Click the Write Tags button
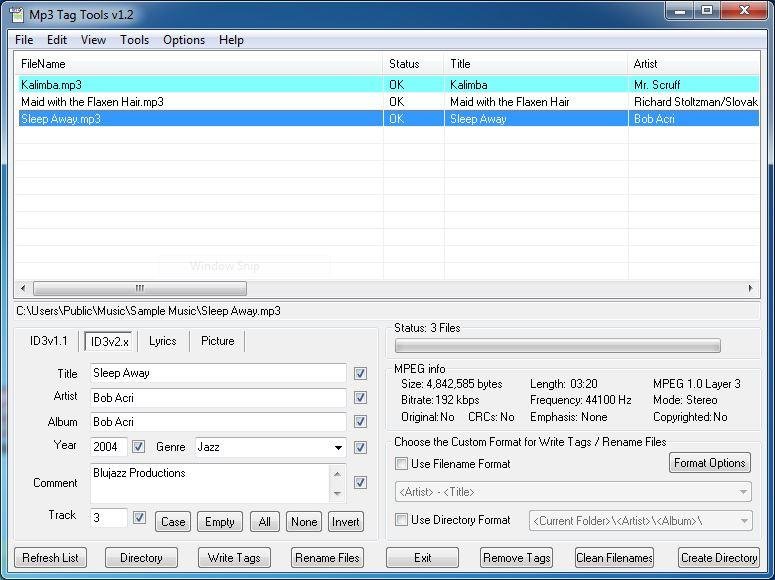 pos(234,558)
